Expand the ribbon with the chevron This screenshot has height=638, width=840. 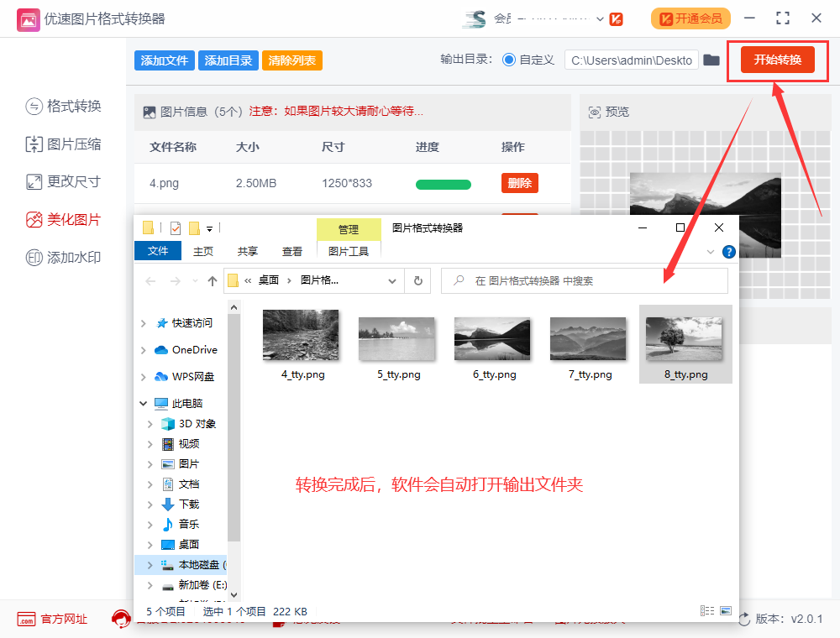[711, 252]
